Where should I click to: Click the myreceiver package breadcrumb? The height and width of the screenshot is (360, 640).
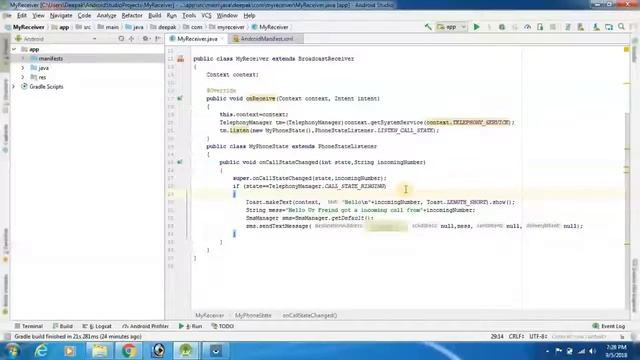[x=227, y=27]
